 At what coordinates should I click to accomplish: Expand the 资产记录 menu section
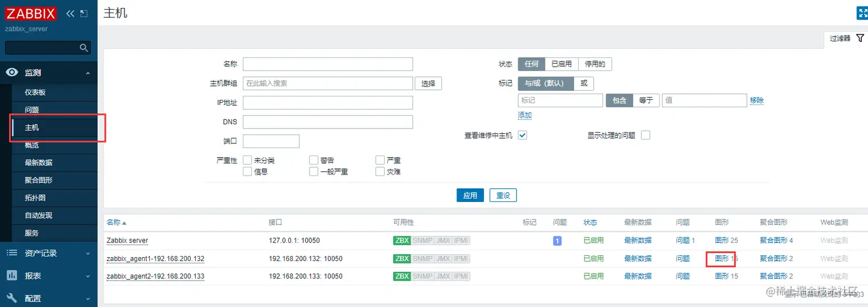point(88,253)
